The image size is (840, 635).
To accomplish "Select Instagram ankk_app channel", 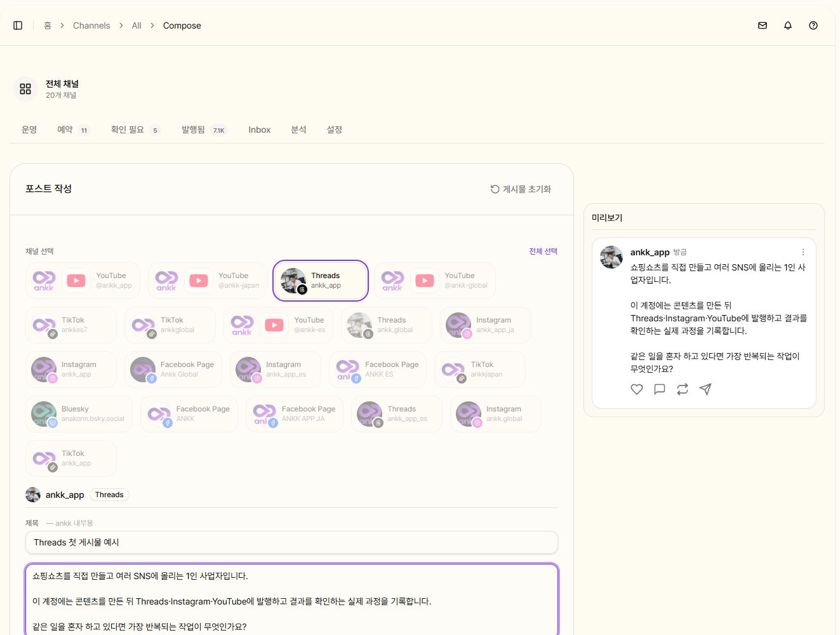I will point(71,370).
